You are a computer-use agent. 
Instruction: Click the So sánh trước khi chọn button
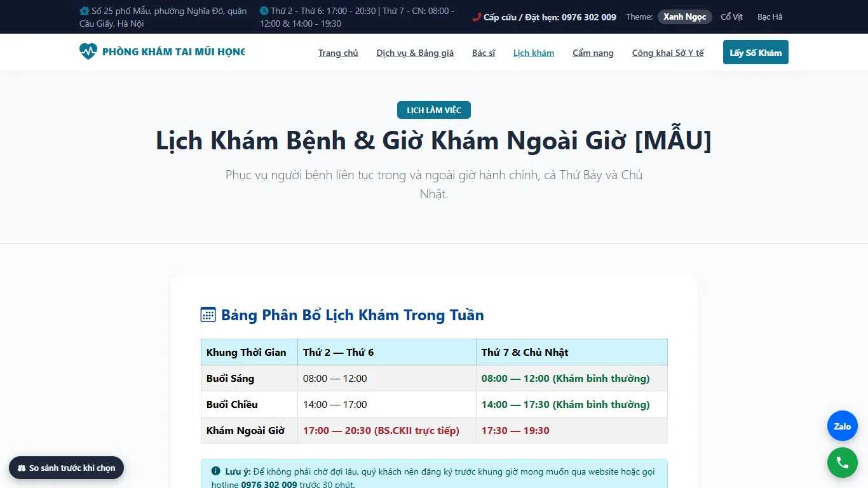(66, 468)
